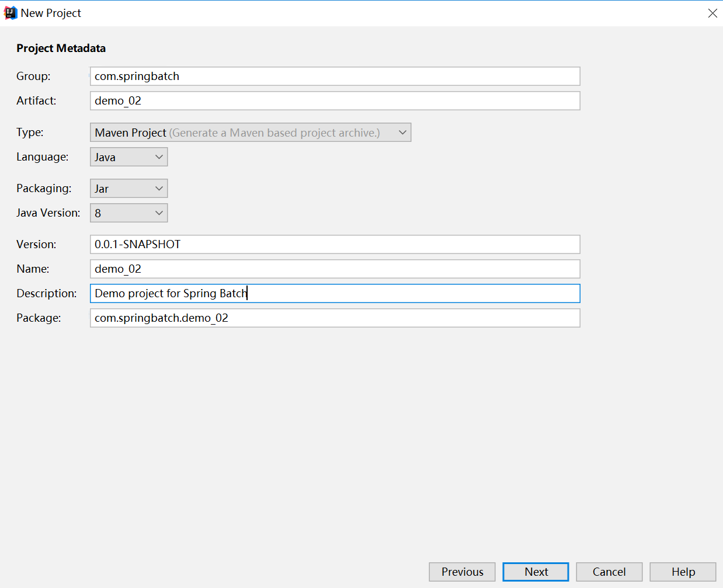Click the New Project window title text
The width and height of the screenshot is (723, 588).
pyautogui.click(x=51, y=13)
